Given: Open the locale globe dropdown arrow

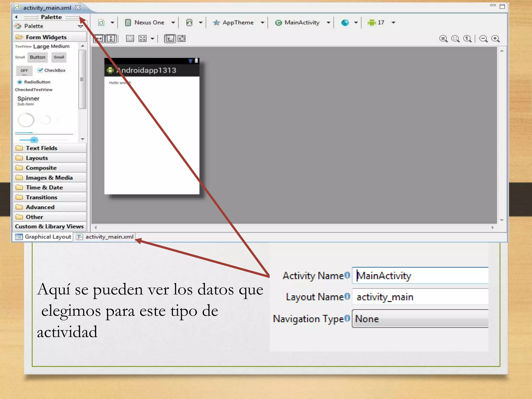Looking at the screenshot, I should [x=356, y=23].
